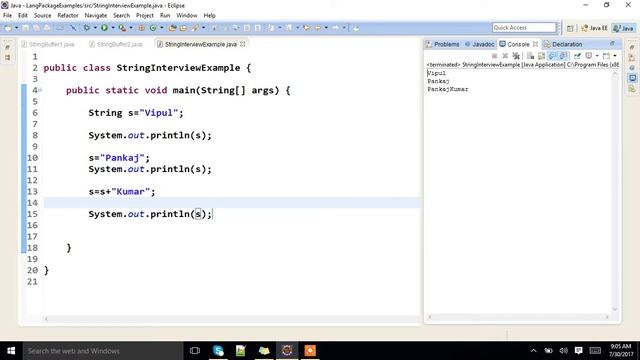The image size is (640, 360).
Task: Expand the External Tools dropdown arrow
Action: (131, 28)
